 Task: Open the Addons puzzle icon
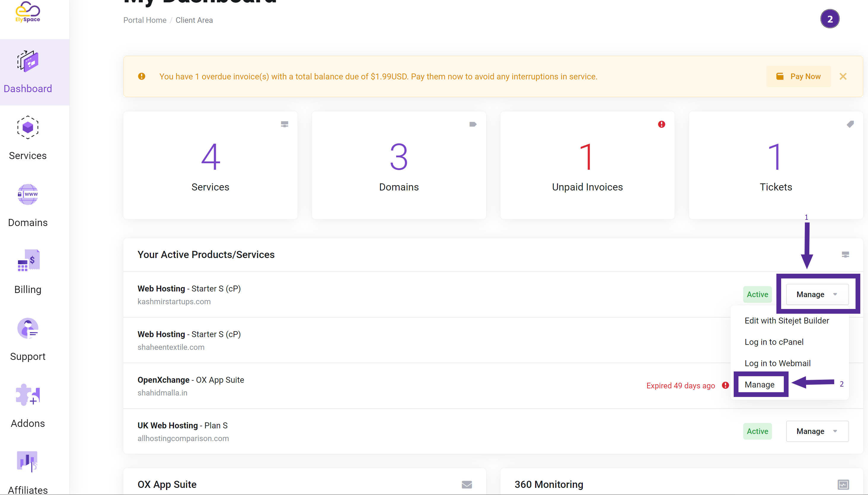tap(28, 395)
